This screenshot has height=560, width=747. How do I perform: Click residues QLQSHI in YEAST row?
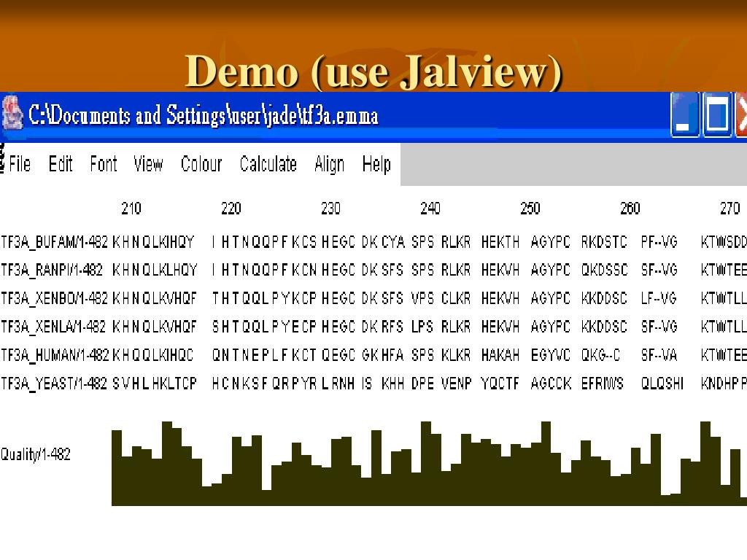tap(662, 384)
